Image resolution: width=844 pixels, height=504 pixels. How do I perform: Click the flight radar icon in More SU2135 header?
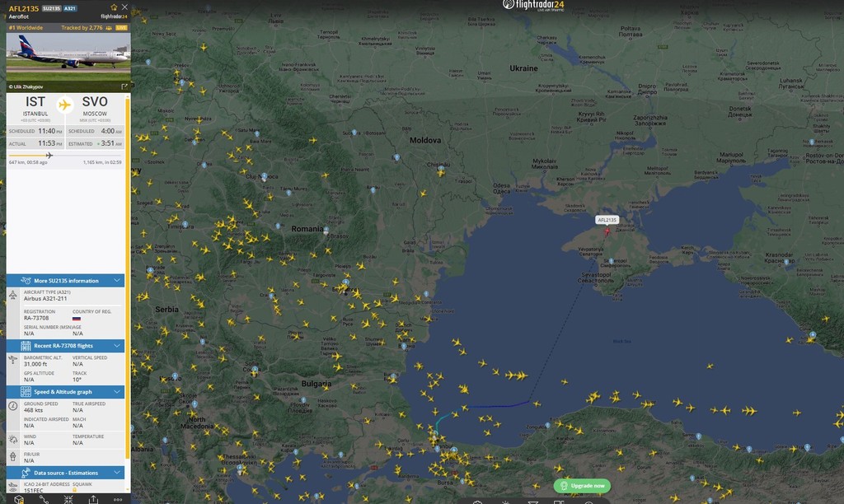(26, 280)
